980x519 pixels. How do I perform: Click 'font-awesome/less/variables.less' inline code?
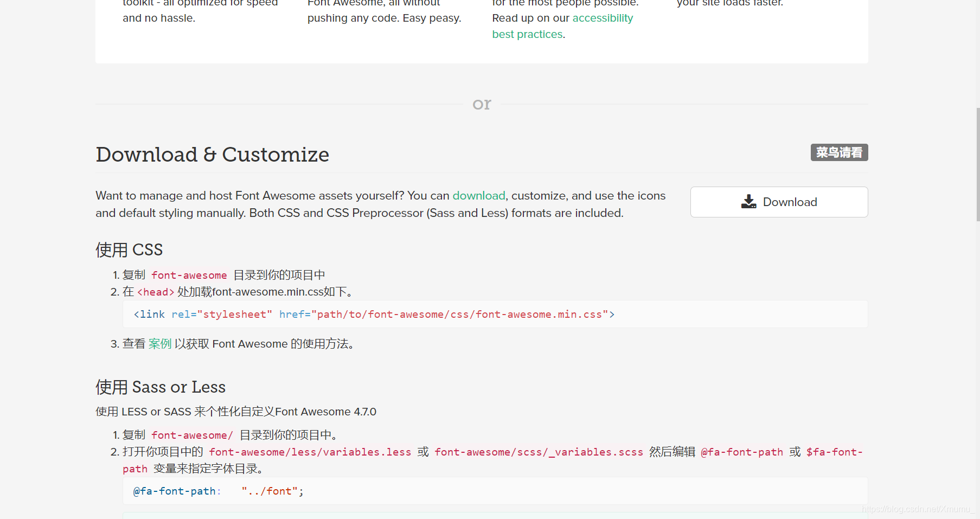[x=310, y=452]
